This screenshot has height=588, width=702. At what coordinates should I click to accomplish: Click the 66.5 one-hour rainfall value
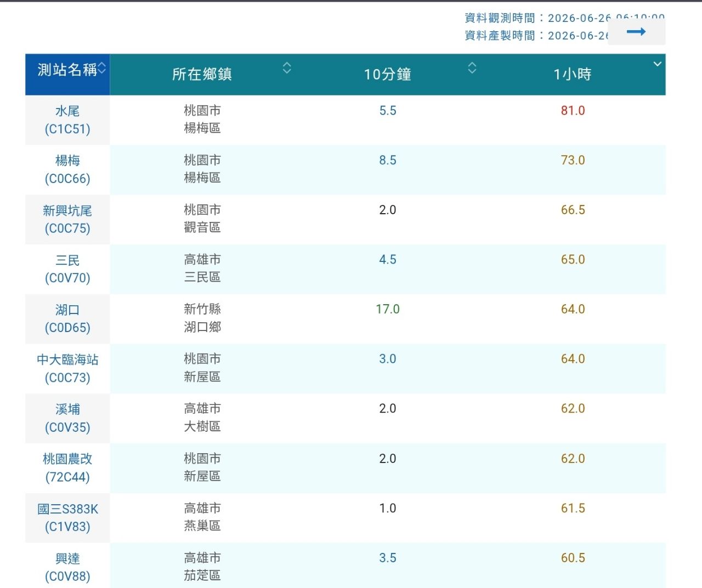573,210
